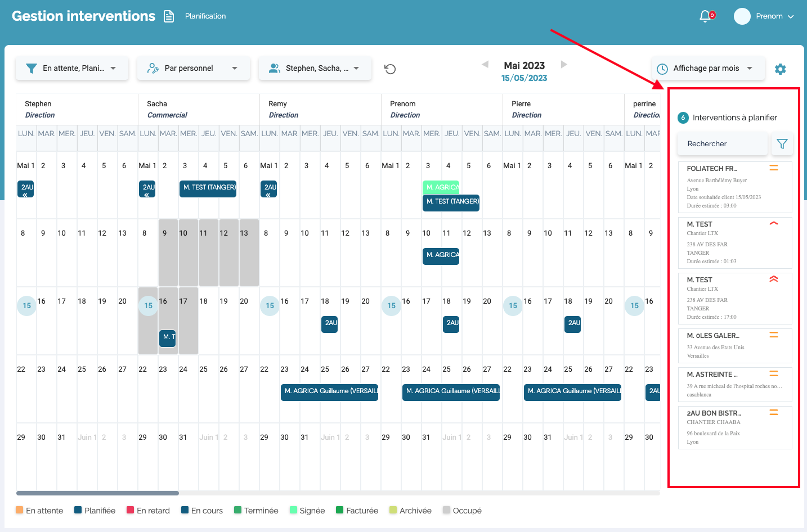This screenshot has height=532, width=807.
Task: Click in the Rechercher search field
Action: 722,144
